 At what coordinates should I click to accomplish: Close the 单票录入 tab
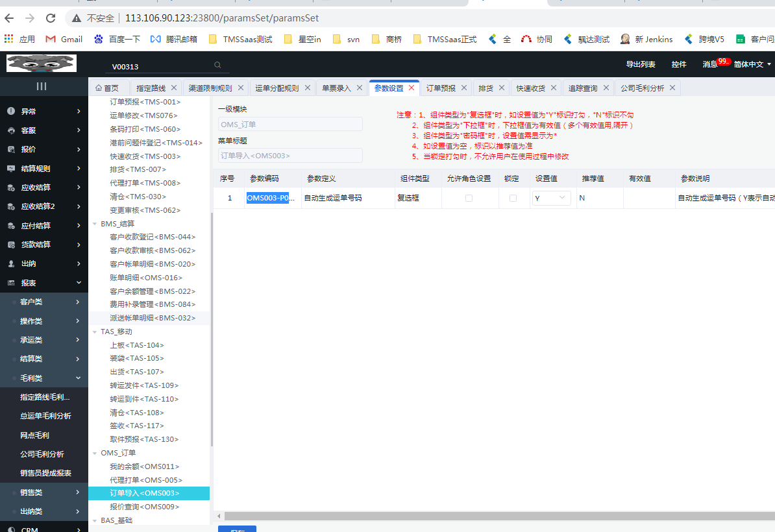(360, 88)
